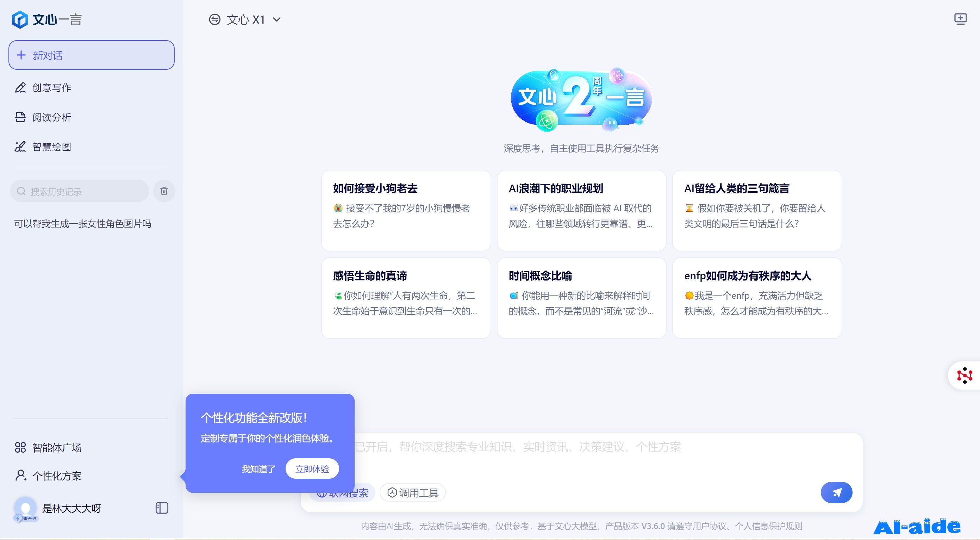The image size is (980, 540).
Task: Dismiss the tooltip with 我知道了
Action: click(x=259, y=469)
